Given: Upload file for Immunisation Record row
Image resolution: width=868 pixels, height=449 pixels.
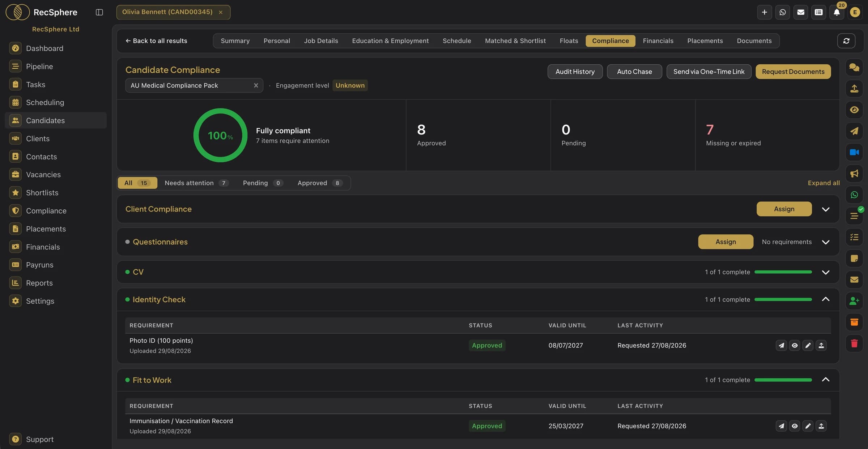Looking at the screenshot, I should tap(821, 426).
